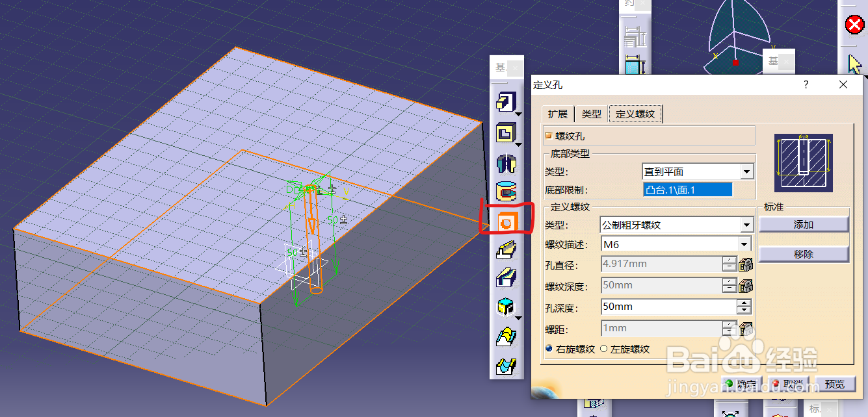The image size is (868, 417).
Task: Select the Pad tool
Action: [x=506, y=101]
